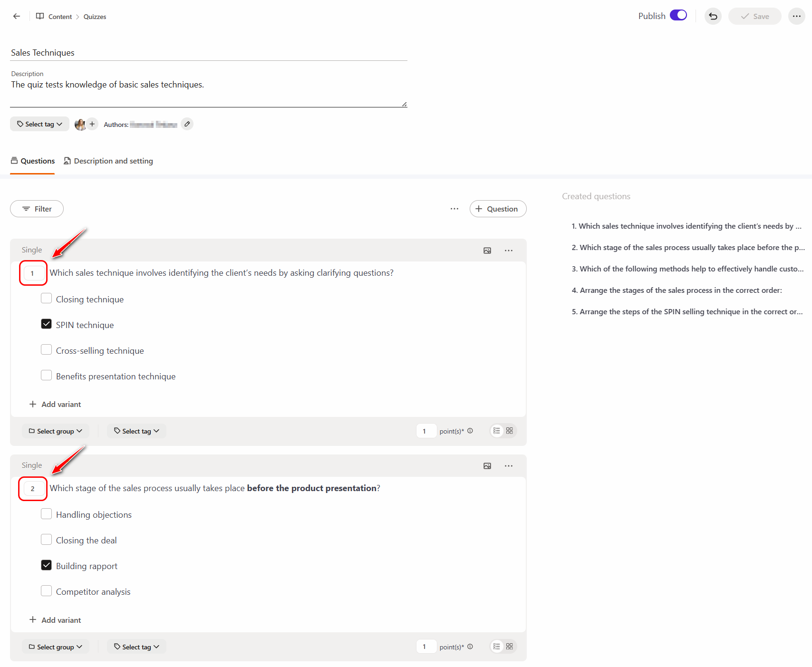Viewport: 812px width, 667px height.
Task: Click the pencil icon next to Authors
Action: pyautogui.click(x=187, y=124)
